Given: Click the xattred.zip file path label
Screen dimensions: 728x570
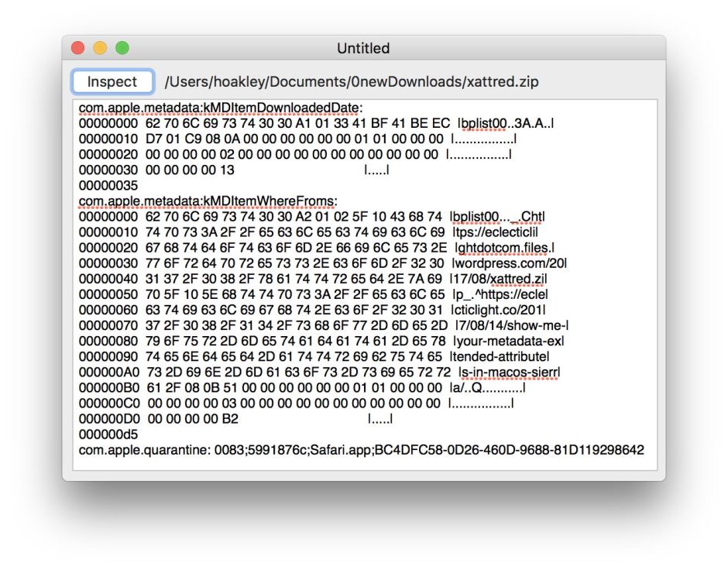Looking at the screenshot, I should pyautogui.click(x=351, y=81).
